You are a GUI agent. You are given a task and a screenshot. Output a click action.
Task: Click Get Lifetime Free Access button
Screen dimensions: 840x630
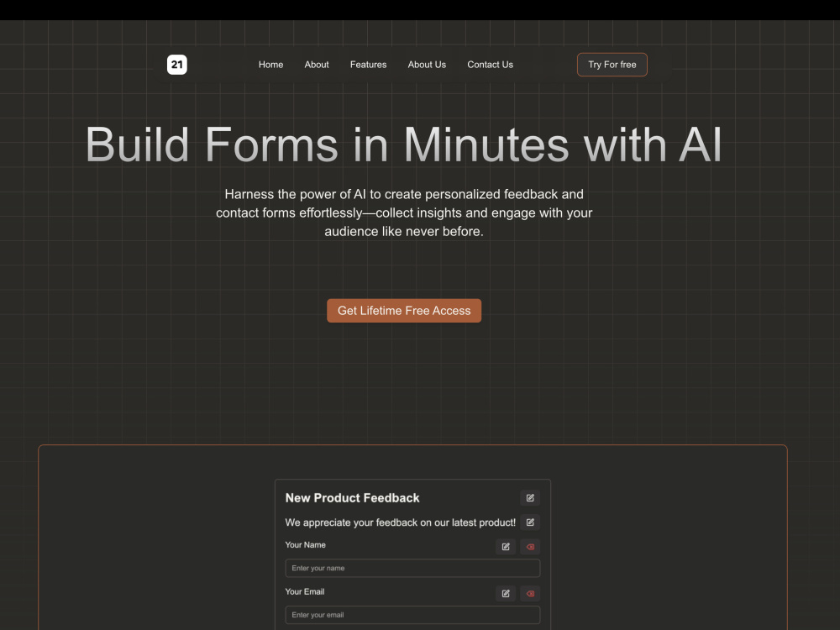point(404,311)
